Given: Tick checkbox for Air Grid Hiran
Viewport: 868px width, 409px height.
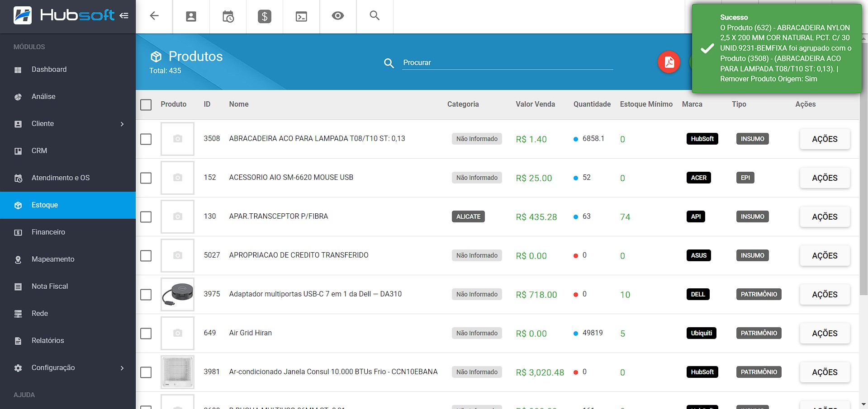Looking at the screenshot, I should point(146,334).
